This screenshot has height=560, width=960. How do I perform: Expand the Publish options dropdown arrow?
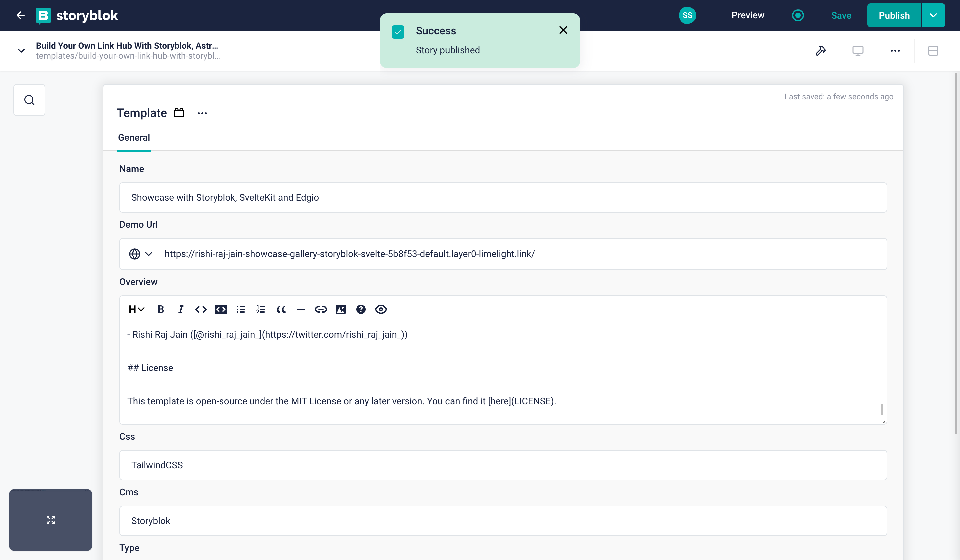(933, 15)
